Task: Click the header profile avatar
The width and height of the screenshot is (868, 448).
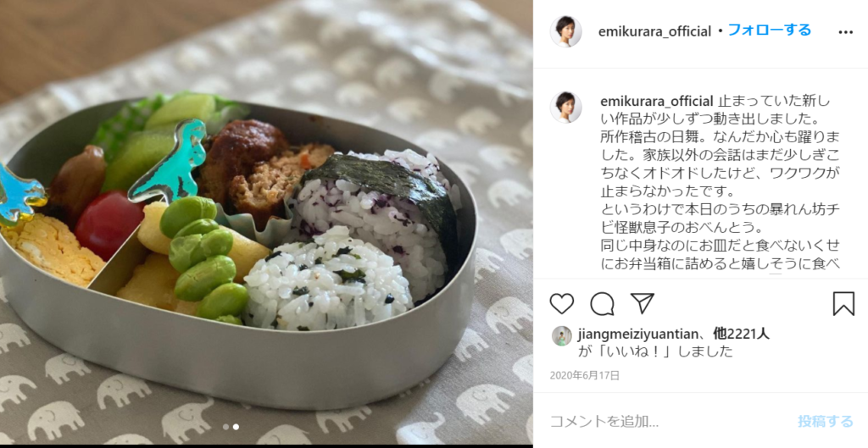Action: (565, 31)
